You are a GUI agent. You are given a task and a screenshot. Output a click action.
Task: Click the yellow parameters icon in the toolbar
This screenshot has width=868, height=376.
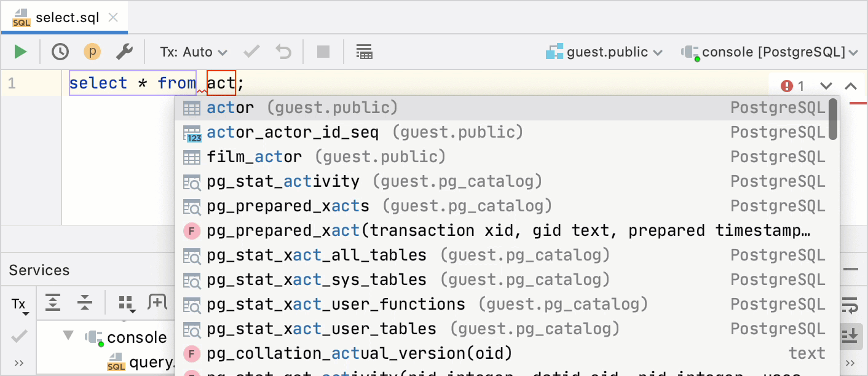point(92,52)
